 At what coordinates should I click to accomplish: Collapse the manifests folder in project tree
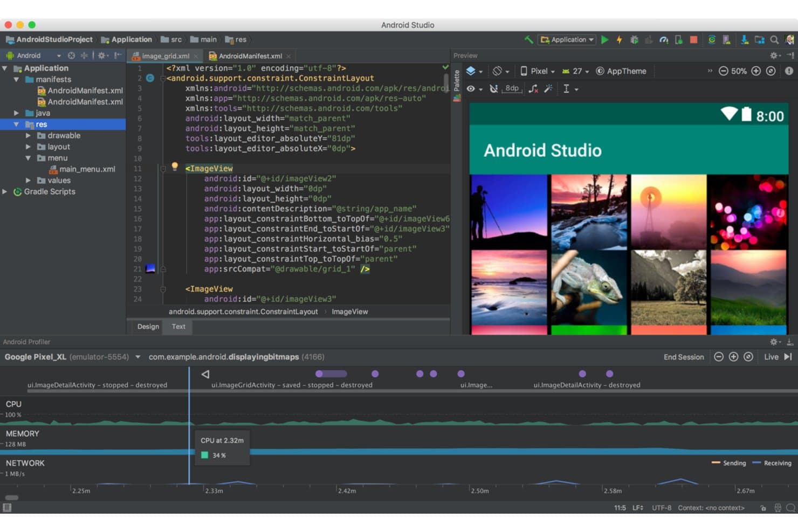pos(17,79)
